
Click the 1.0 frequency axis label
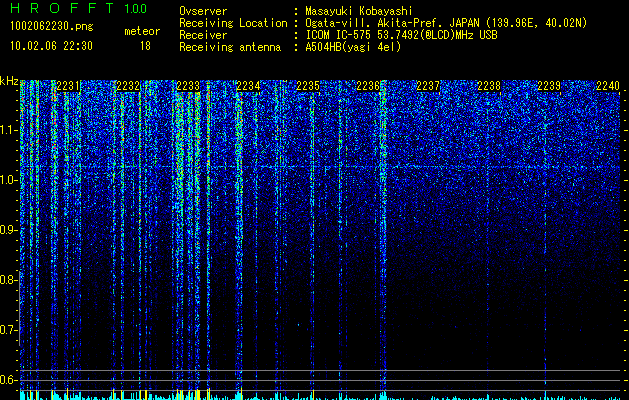click(7, 180)
